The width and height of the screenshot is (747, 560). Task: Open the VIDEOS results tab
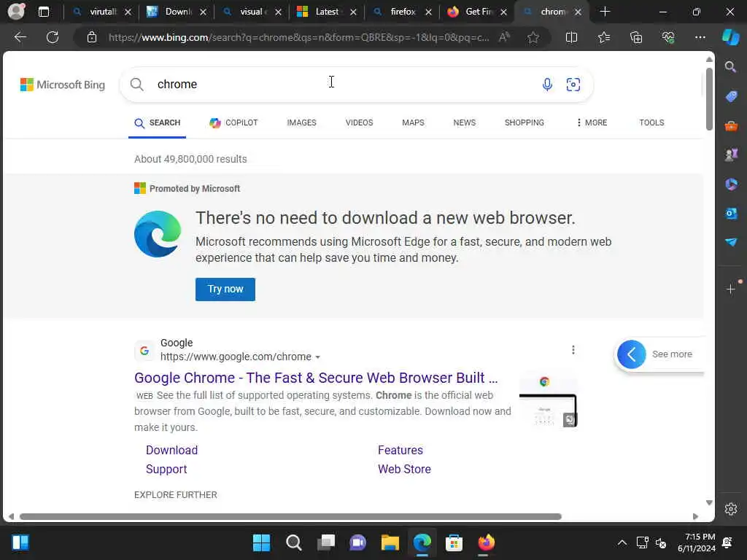[359, 122]
